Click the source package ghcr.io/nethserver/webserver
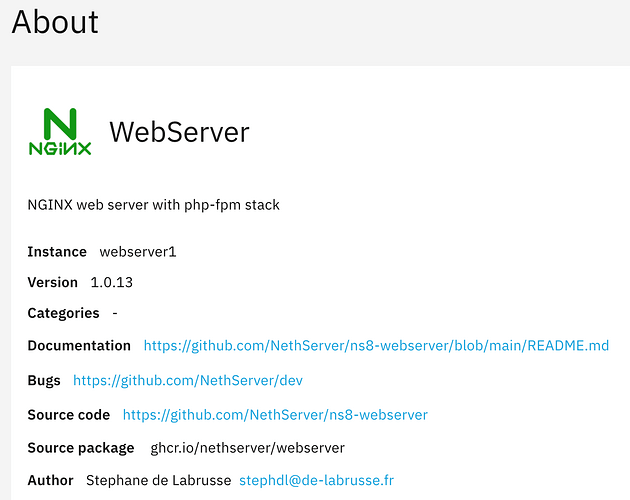Image resolution: width=630 pixels, height=500 pixels. pyautogui.click(x=248, y=448)
